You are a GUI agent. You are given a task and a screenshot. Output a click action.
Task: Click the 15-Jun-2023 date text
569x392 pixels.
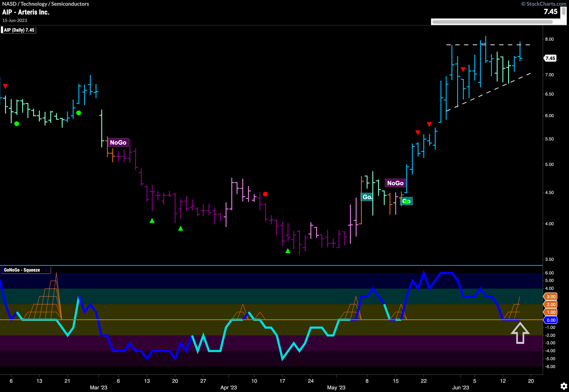pos(15,20)
